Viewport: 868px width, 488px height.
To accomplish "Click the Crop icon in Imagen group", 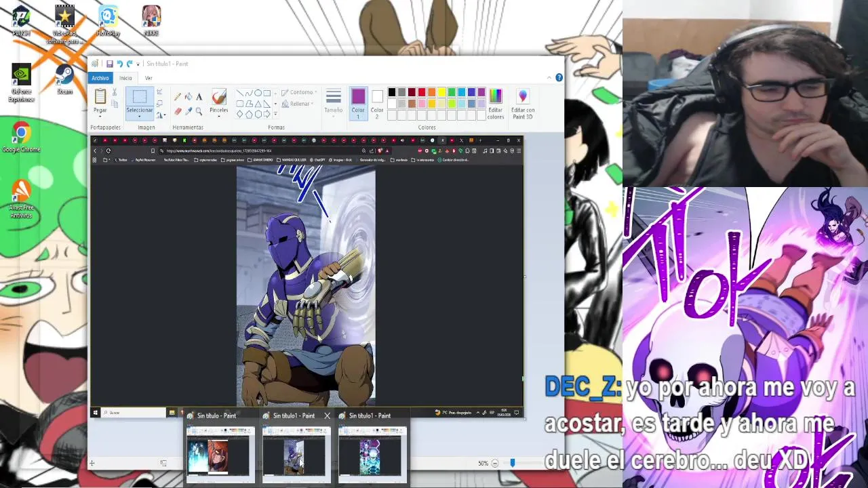I will pyautogui.click(x=159, y=91).
